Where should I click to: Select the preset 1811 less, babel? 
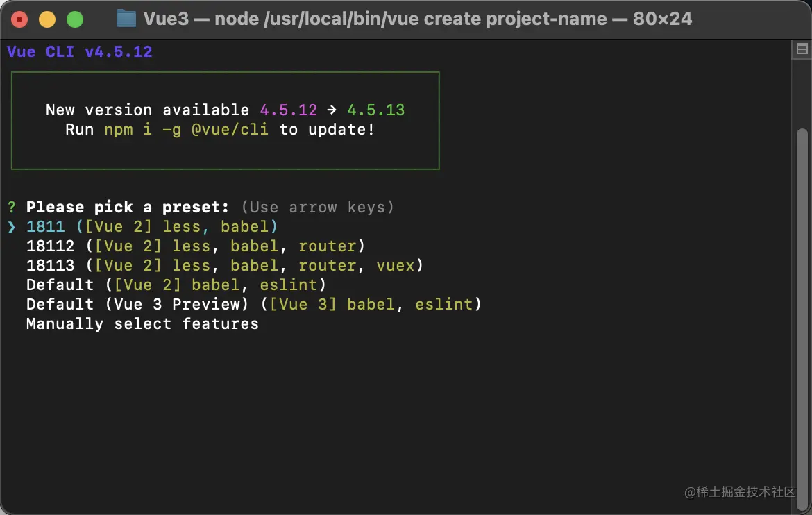(x=152, y=226)
